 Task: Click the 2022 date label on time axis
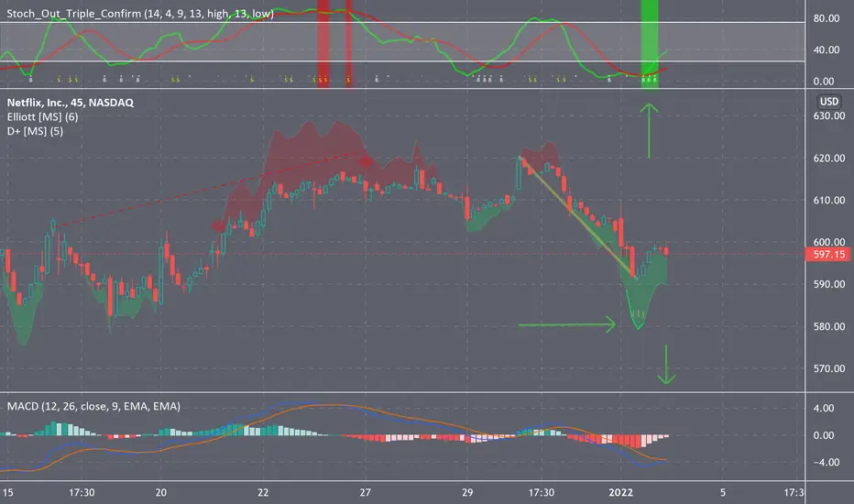(x=621, y=493)
